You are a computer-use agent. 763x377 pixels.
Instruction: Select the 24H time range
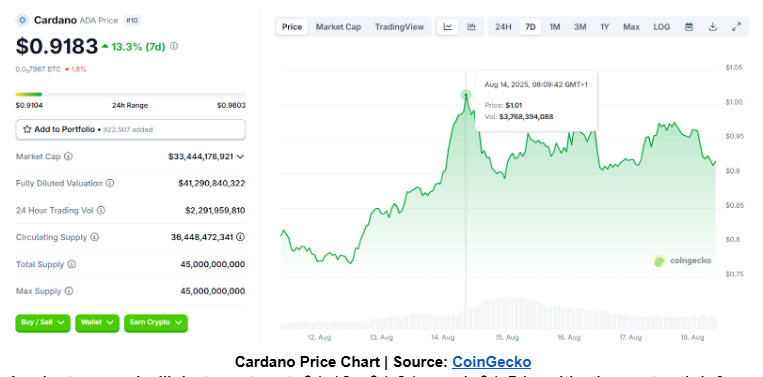[x=503, y=27]
